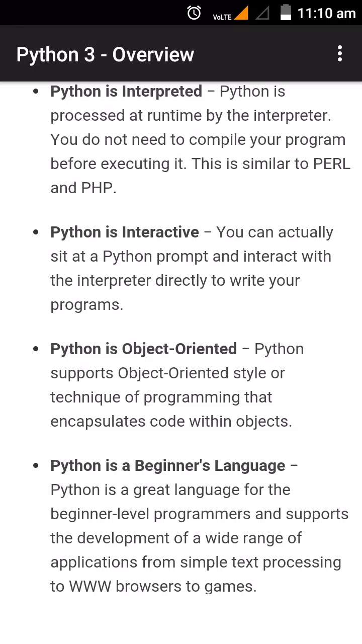Click the Python is Object-Oriented heading

coord(143,349)
